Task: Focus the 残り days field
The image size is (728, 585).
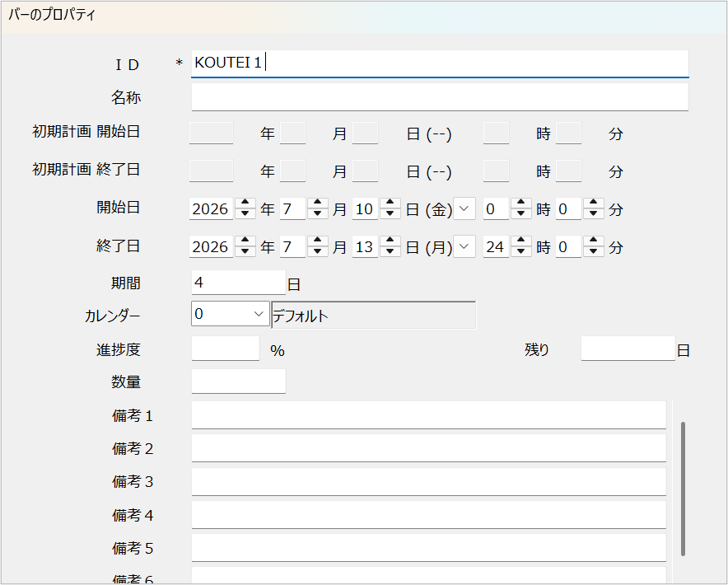Action: [x=628, y=349]
